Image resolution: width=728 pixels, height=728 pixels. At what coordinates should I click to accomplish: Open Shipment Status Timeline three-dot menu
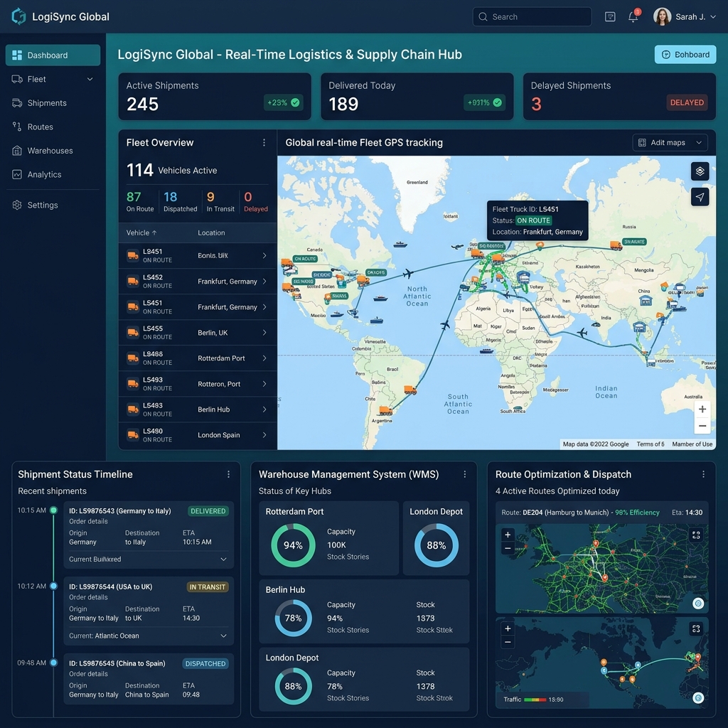[x=228, y=474]
